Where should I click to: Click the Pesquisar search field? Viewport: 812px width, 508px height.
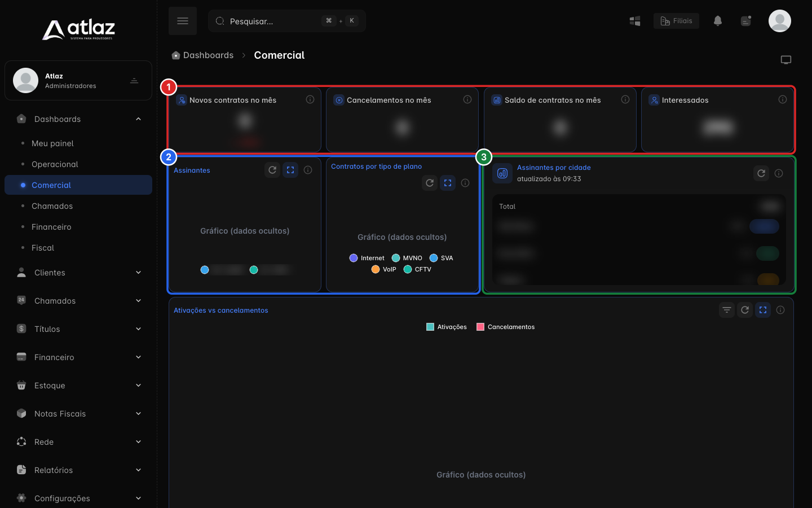click(287, 21)
